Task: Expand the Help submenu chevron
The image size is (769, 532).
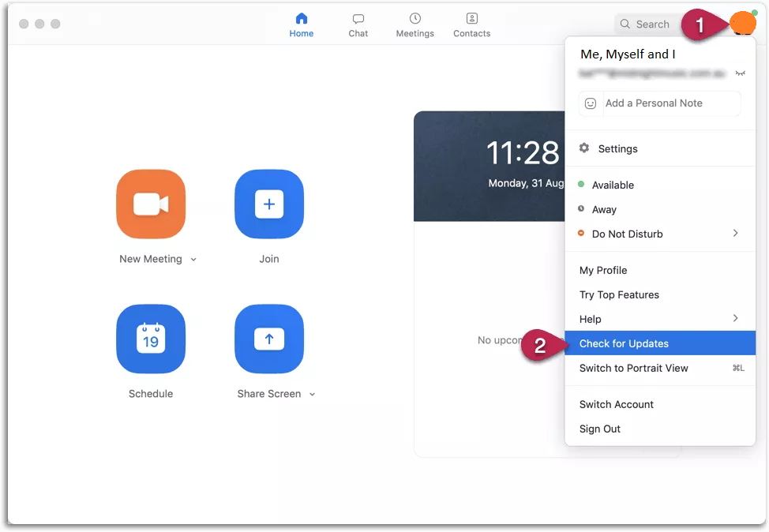Action: pyautogui.click(x=735, y=318)
